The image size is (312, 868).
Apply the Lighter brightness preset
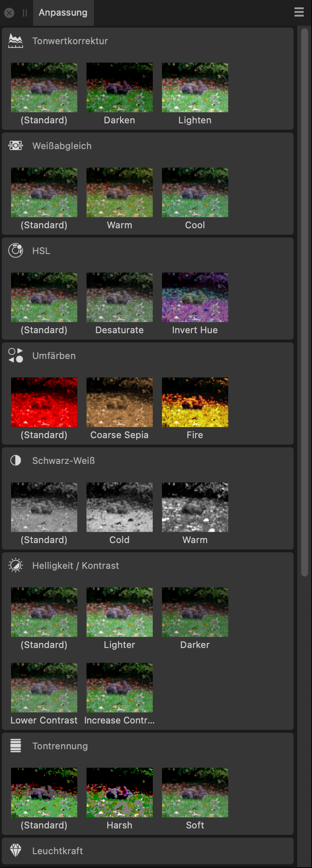(120, 612)
